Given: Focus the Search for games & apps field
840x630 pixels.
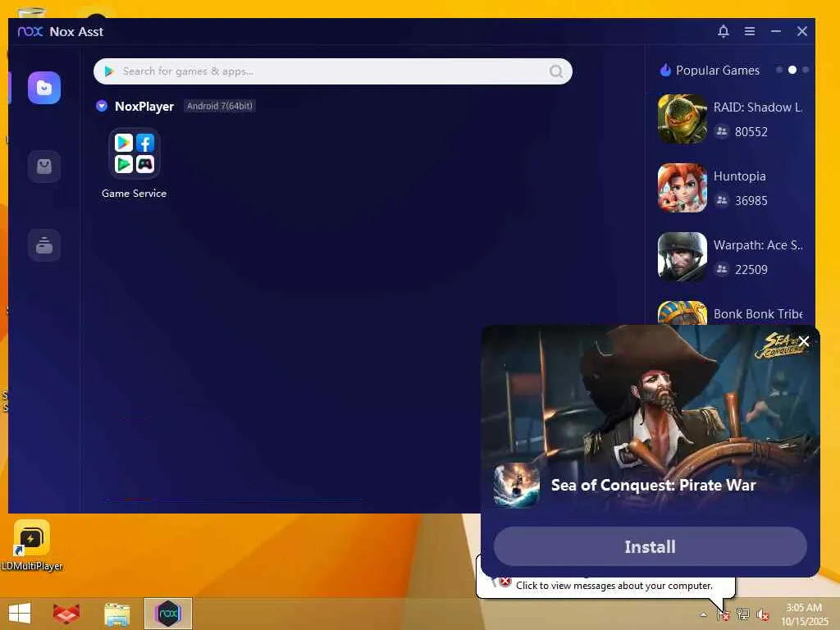Looking at the screenshot, I should pos(333,71).
